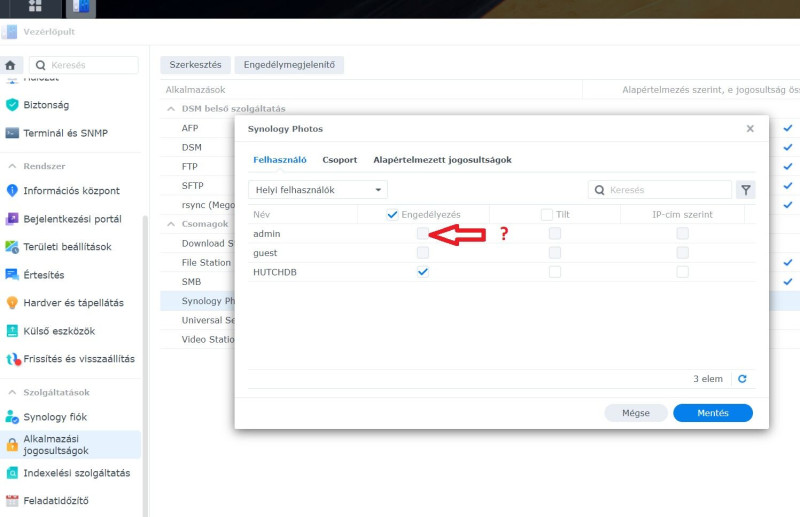The width and height of the screenshot is (800, 517).
Task: Click the sidebar Keresés search field
Action: (84, 65)
